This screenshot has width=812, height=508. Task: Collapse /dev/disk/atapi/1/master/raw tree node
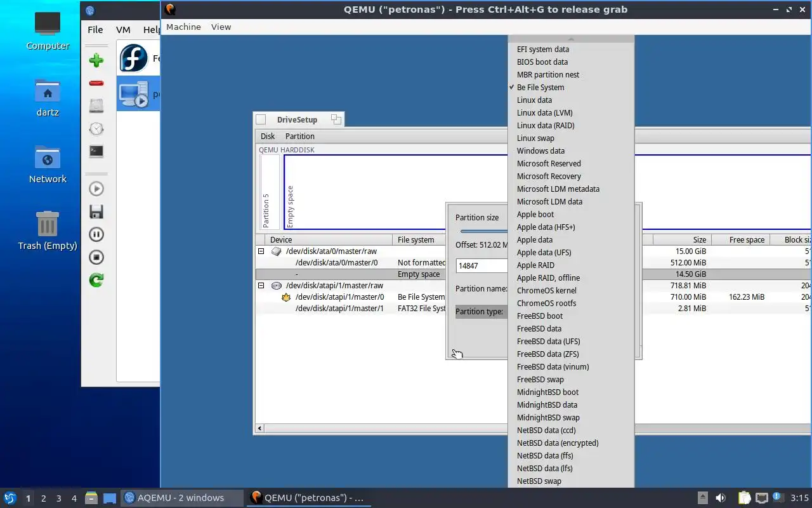coord(261,285)
